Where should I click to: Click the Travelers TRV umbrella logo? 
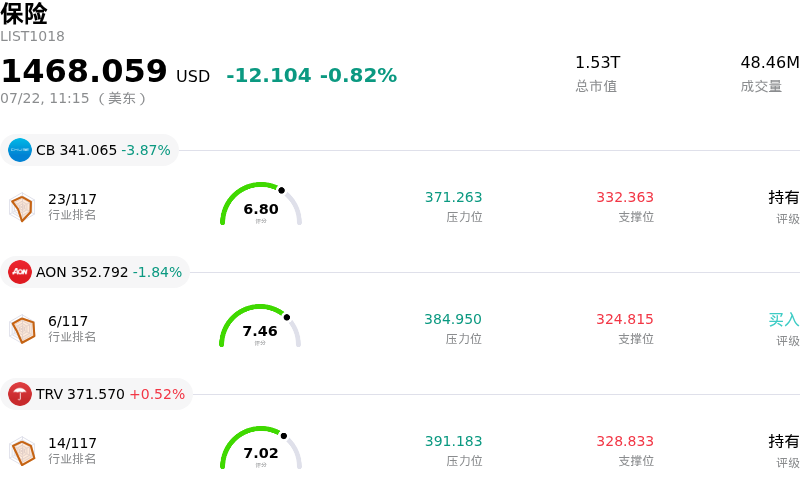click(x=20, y=394)
